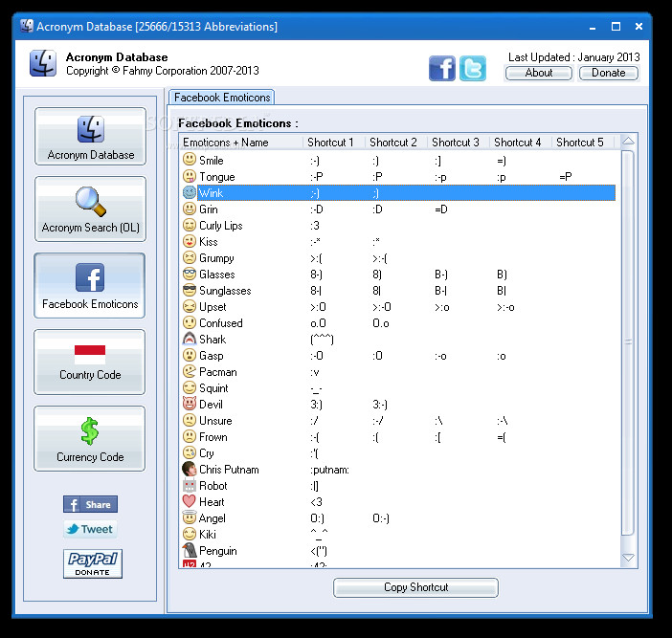Click the Shortcut 4 column header
Viewport: 672px width, 638px height.
pyautogui.click(x=521, y=143)
